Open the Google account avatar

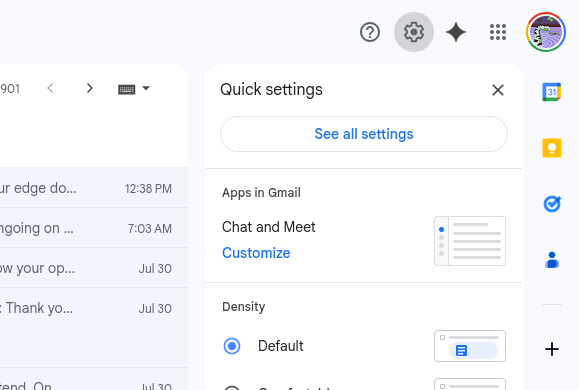[546, 32]
